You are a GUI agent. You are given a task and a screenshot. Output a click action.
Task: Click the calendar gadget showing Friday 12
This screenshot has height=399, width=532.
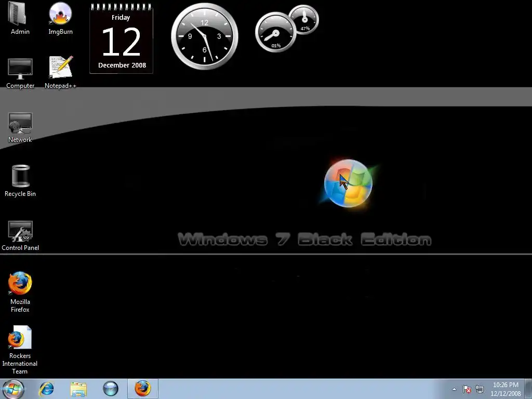point(121,38)
